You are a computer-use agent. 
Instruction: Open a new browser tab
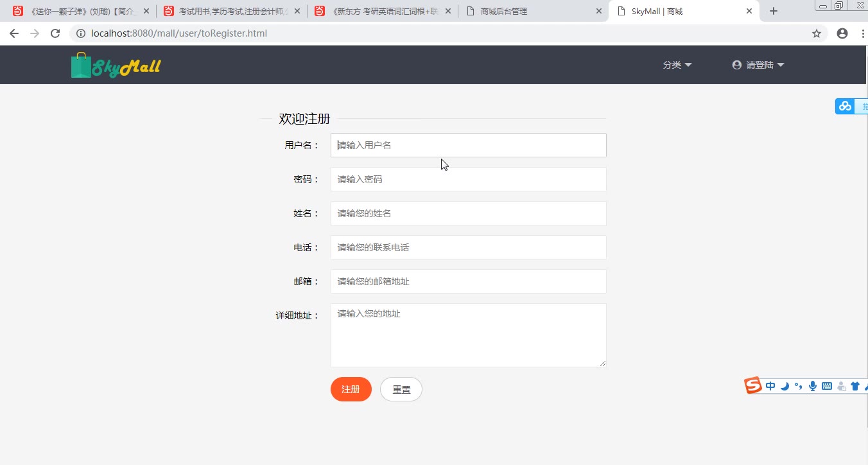click(x=774, y=11)
